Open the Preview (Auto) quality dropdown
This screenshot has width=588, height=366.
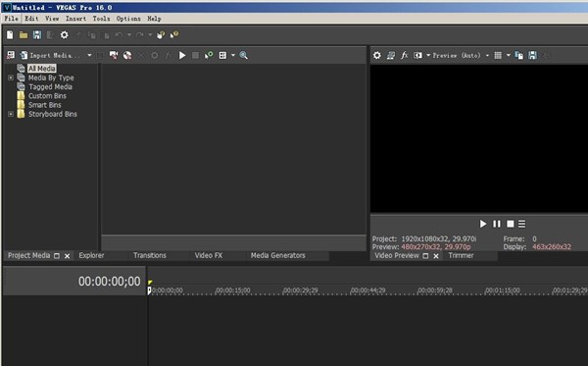pyautogui.click(x=487, y=56)
